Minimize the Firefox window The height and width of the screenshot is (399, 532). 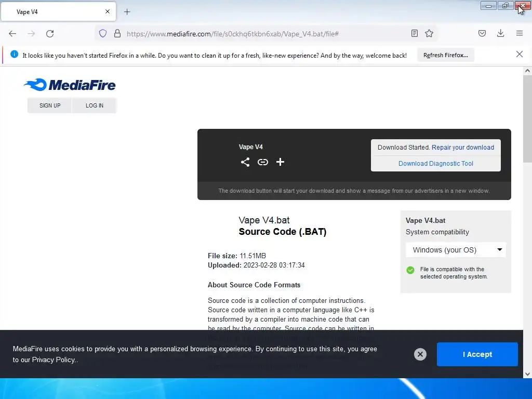tap(488, 6)
